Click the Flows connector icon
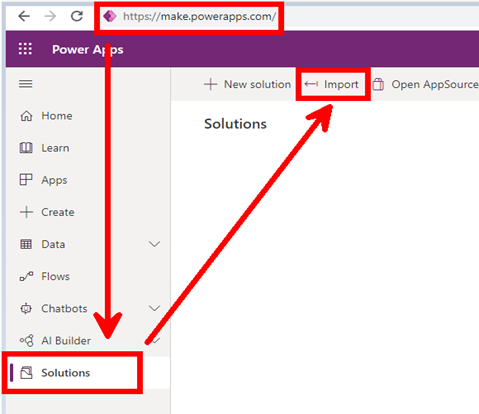The width and height of the screenshot is (479, 414). pyautogui.click(x=26, y=276)
